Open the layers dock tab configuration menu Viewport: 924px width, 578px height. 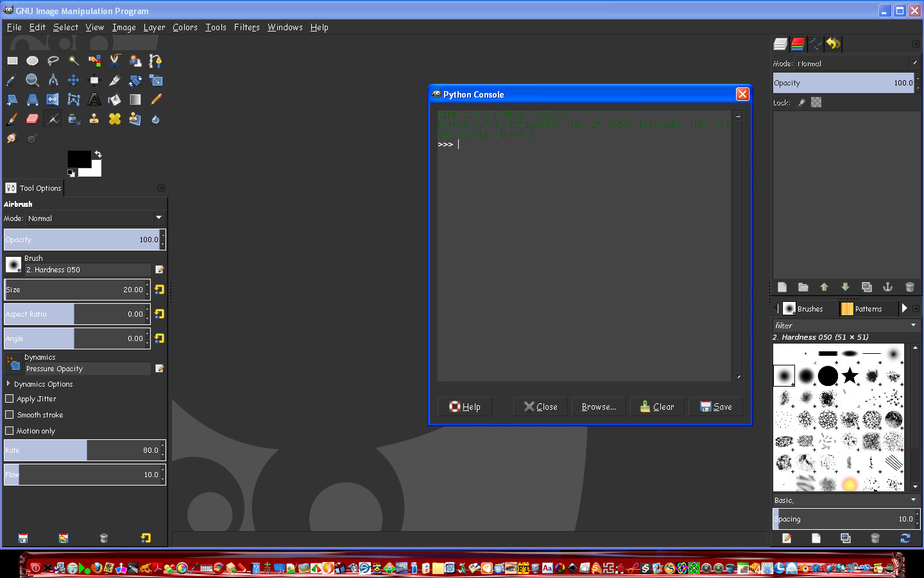(x=916, y=44)
